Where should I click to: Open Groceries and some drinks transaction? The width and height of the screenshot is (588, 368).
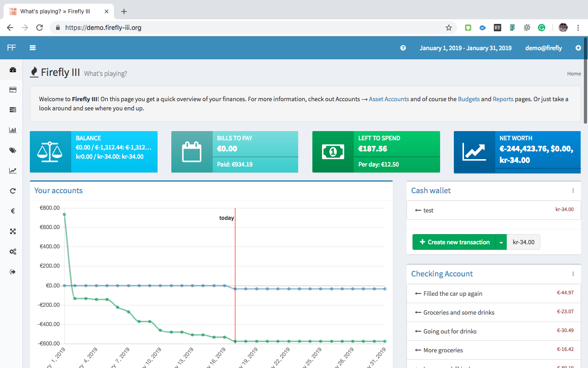(459, 312)
